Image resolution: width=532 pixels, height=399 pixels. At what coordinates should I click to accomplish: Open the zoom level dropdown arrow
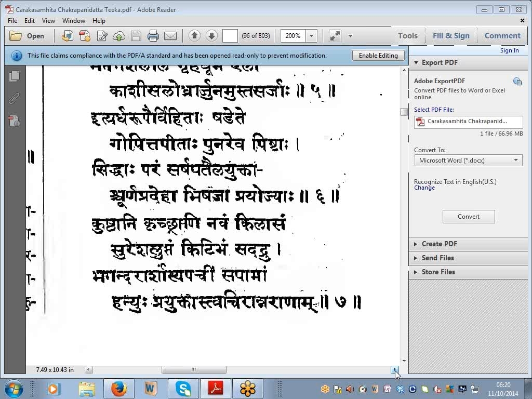(312, 36)
